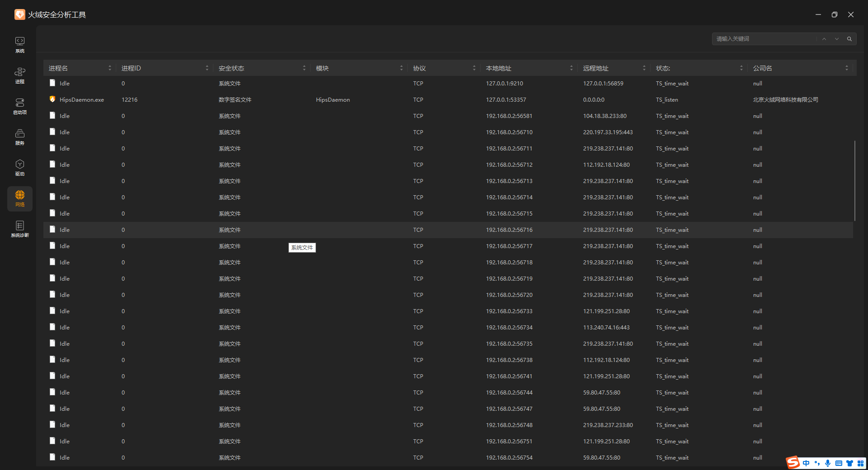Toggle Sogou Chinese/English mode (中)
Image resolution: width=868 pixels, height=470 pixels.
[x=806, y=463]
